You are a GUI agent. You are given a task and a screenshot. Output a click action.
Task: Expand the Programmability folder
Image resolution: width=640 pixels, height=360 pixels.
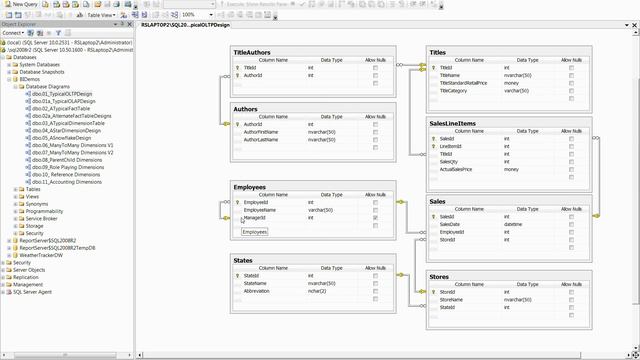(x=16, y=211)
